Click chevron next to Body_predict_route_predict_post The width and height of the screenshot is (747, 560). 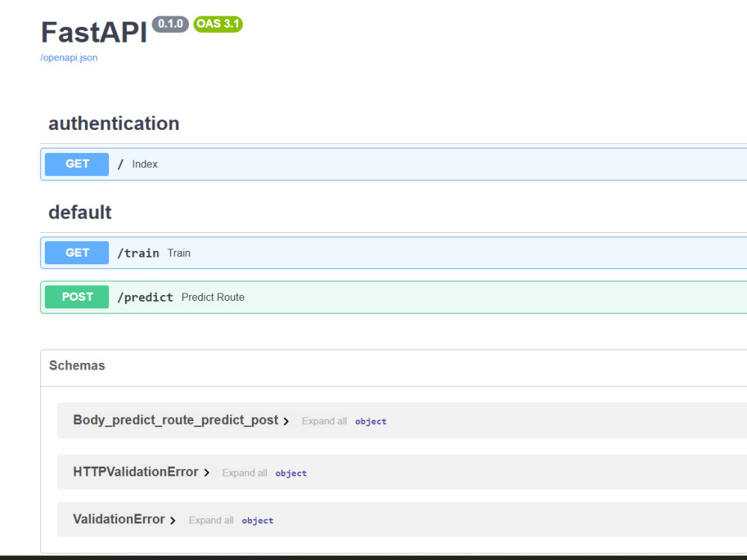tap(286, 421)
